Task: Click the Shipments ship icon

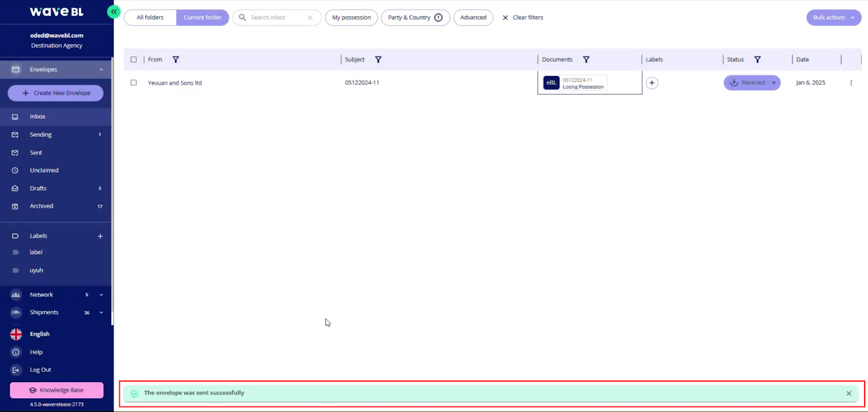Action: pos(16,313)
